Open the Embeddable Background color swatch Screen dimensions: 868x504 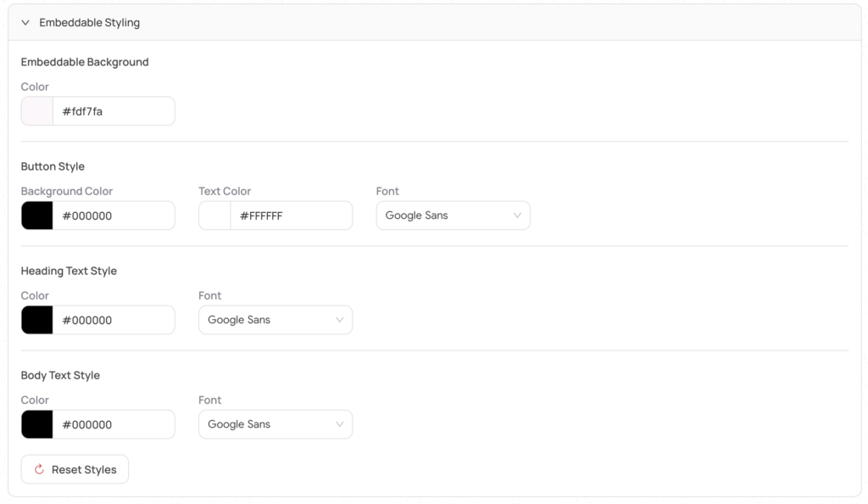(x=37, y=111)
